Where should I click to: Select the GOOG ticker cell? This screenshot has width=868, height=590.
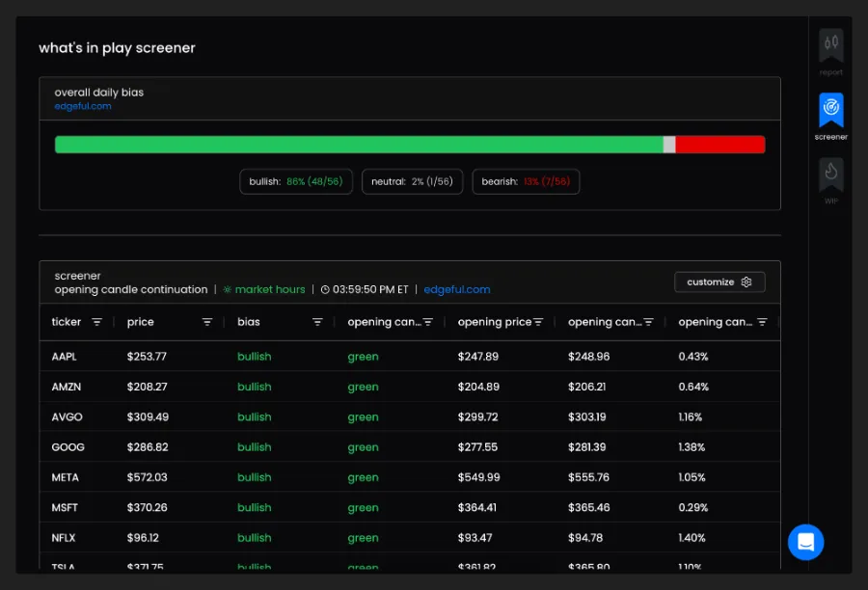pos(68,447)
